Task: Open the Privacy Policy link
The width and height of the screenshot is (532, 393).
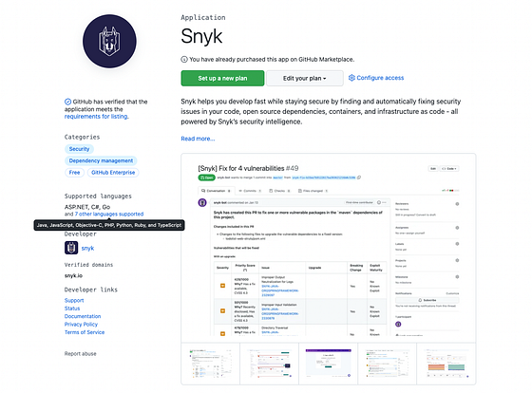Action: (x=81, y=324)
